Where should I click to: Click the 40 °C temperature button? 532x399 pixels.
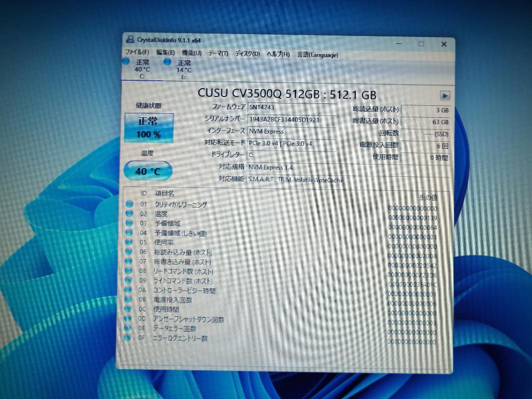148,170
